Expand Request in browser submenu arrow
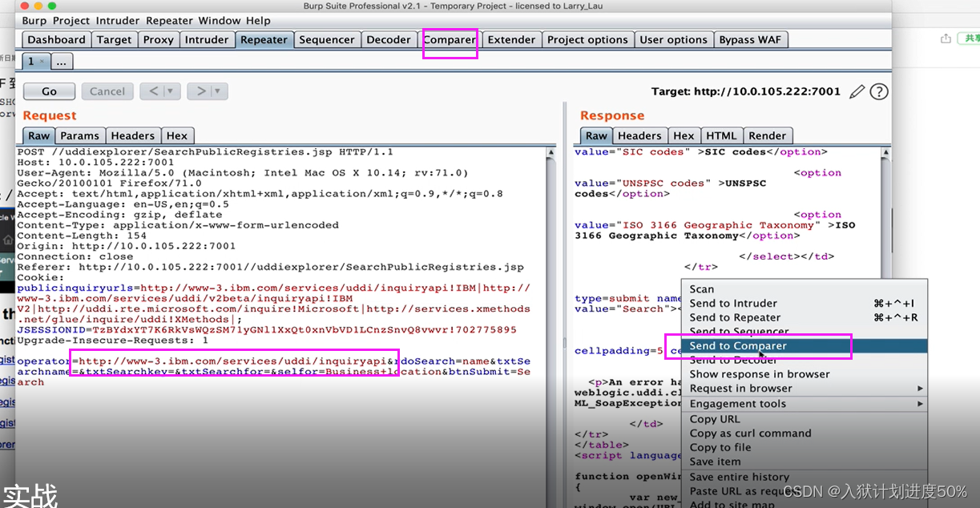980x508 pixels. coord(920,389)
